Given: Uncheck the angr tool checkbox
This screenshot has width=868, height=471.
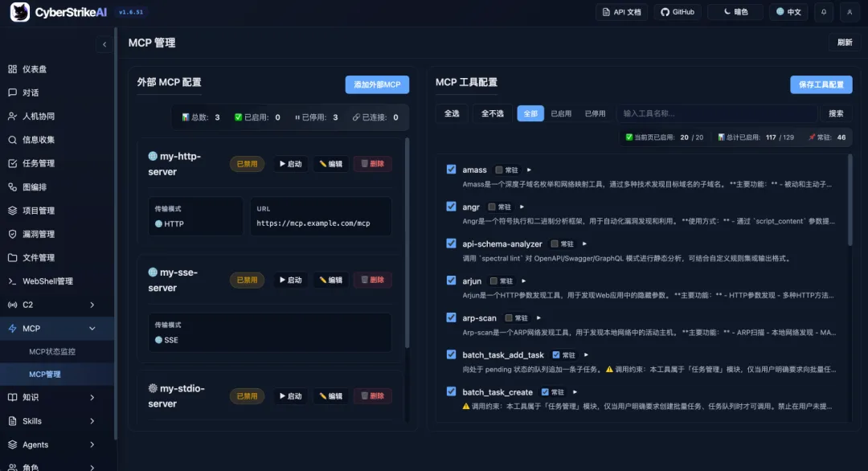Looking at the screenshot, I should tap(451, 207).
